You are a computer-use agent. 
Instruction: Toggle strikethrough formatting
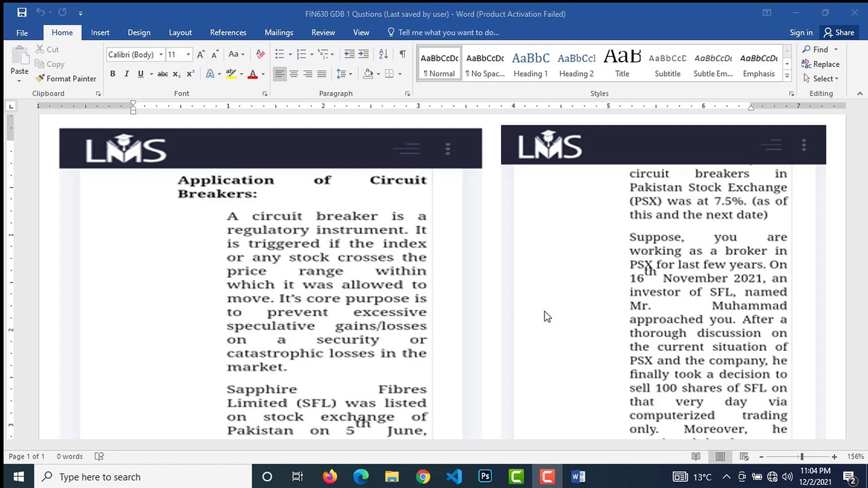163,74
